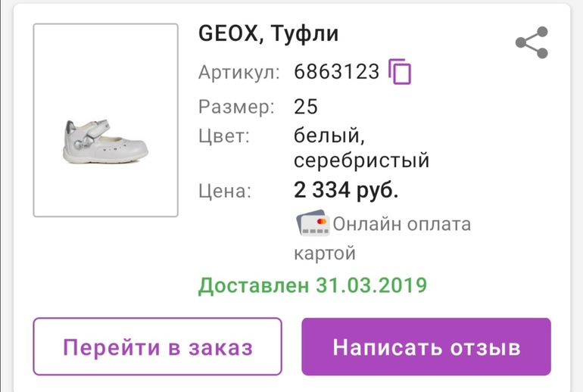Tap the "Размер:" label
This screenshot has width=583, height=392.
[x=236, y=107]
